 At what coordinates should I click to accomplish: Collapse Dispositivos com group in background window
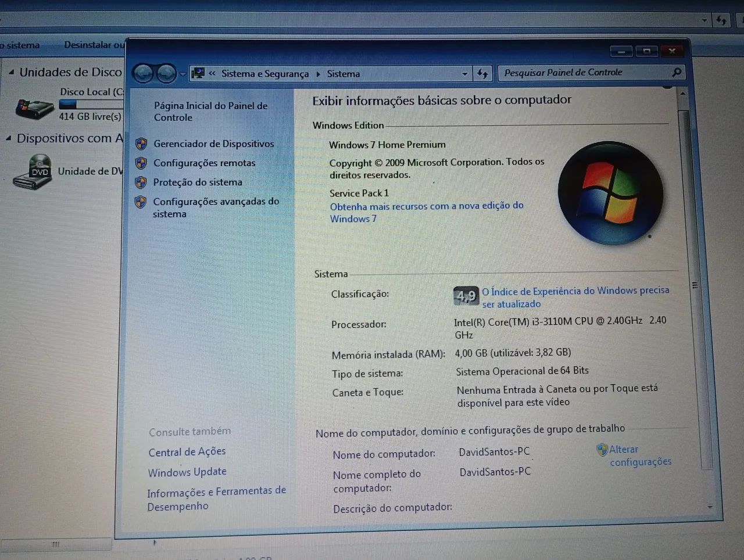(9, 139)
